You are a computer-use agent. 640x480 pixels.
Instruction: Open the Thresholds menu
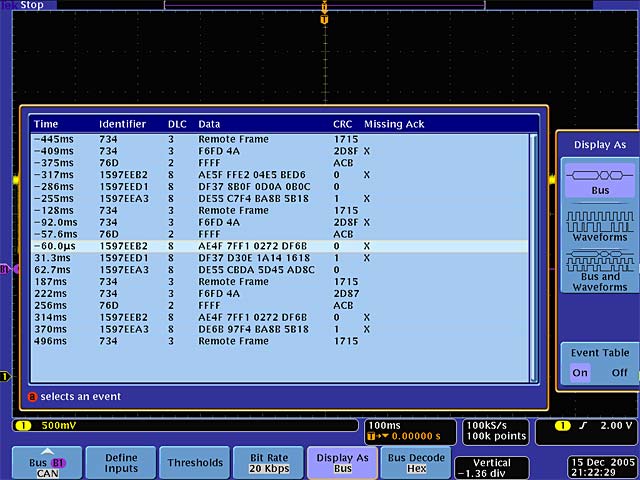(x=195, y=462)
